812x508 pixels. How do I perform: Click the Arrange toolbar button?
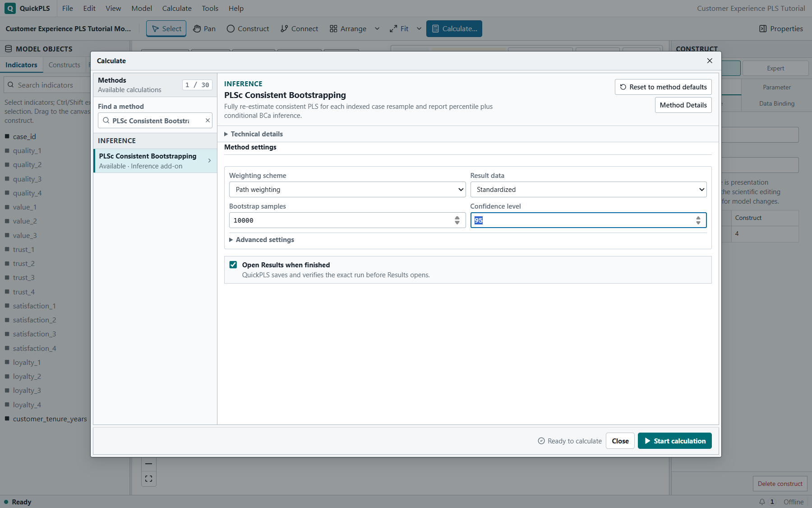point(348,28)
